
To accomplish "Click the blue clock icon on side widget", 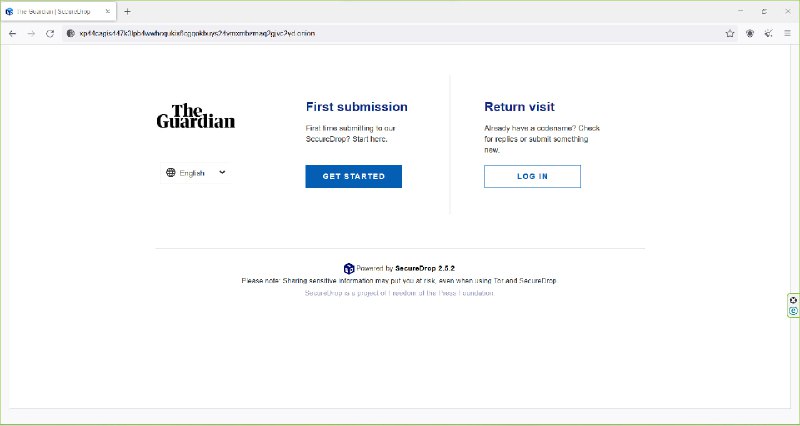I will coord(793,311).
